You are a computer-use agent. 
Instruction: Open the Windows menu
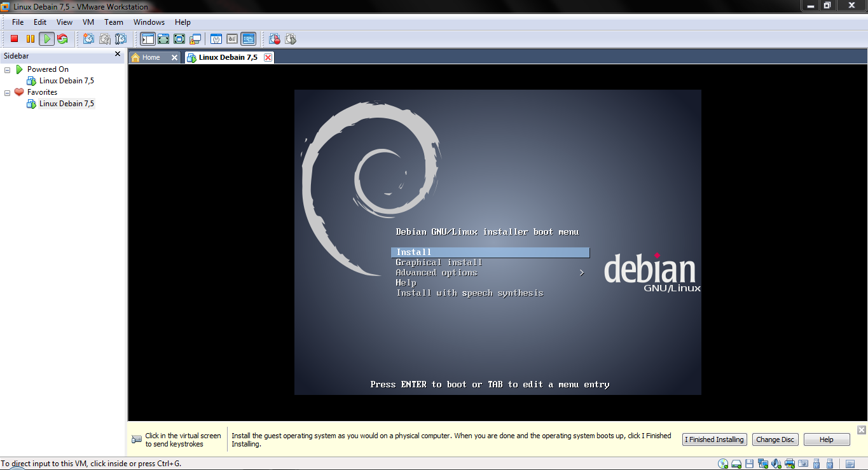[149, 22]
